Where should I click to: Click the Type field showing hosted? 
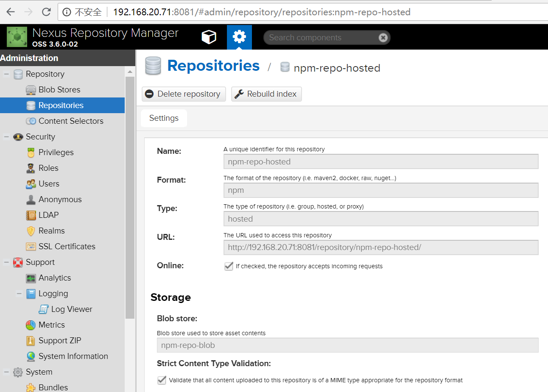(x=381, y=219)
